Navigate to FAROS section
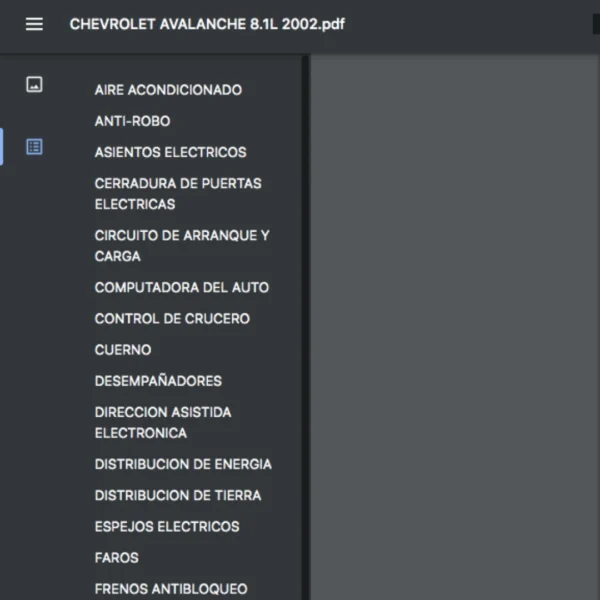This screenshot has height=600, width=600. point(116,557)
